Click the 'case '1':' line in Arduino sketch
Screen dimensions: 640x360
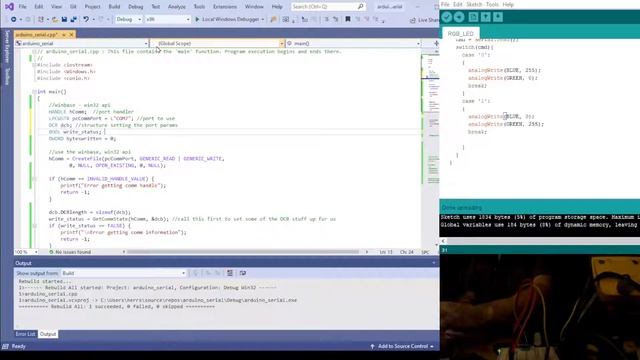click(x=476, y=101)
